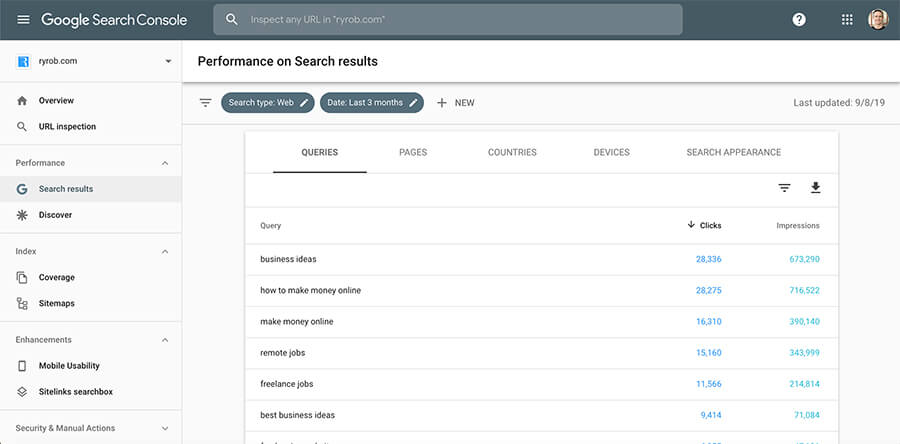Click the Mobile Usability phone icon

(22, 366)
